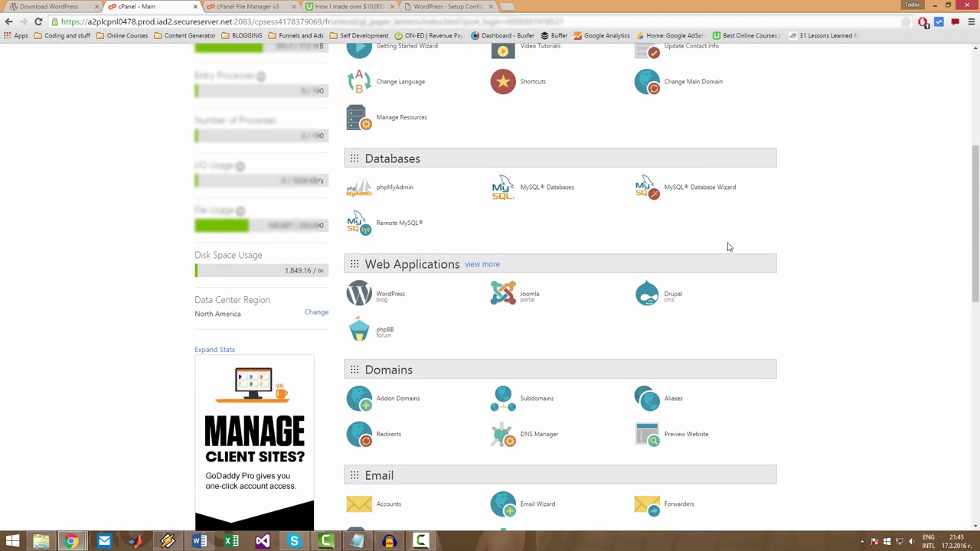The image size is (980, 551).
Task: Click the Getting Started Wizard icon
Action: click(359, 51)
